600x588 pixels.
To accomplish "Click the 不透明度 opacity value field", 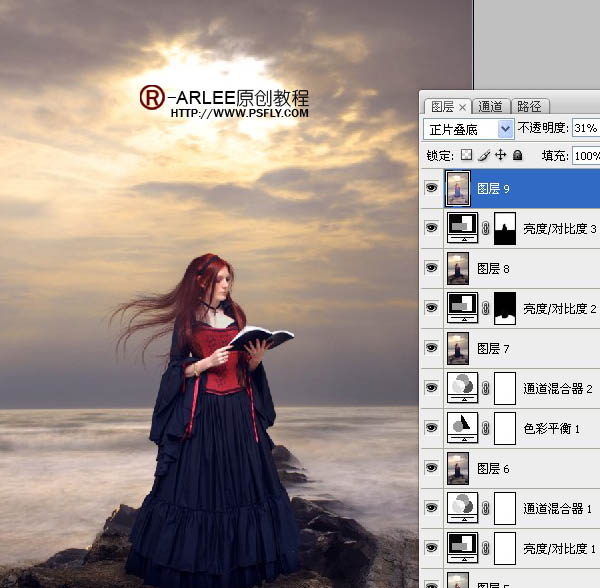I will point(586,129).
